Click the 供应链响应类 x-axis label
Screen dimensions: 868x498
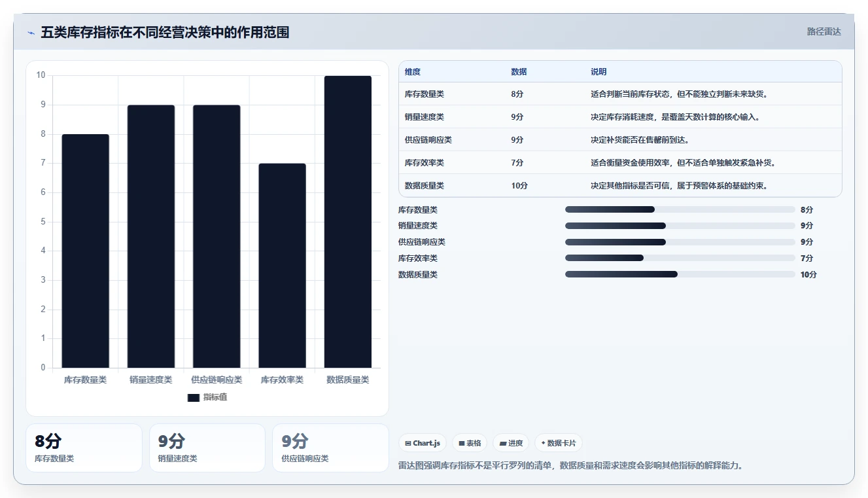tap(217, 380)
